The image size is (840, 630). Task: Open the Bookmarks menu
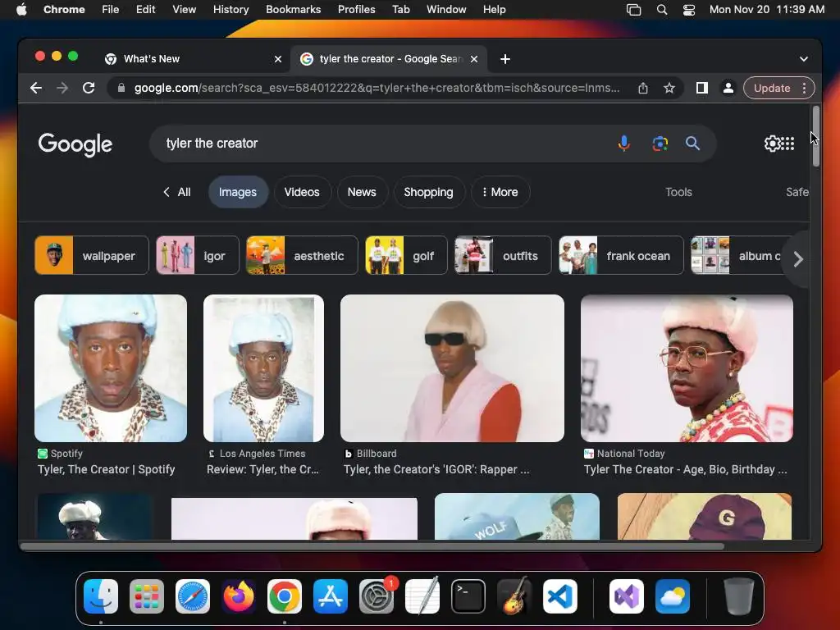(293, 10)
